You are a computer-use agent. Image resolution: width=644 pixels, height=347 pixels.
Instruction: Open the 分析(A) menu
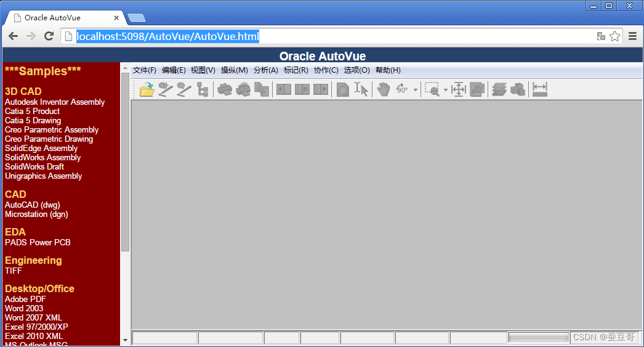[266, 70]
